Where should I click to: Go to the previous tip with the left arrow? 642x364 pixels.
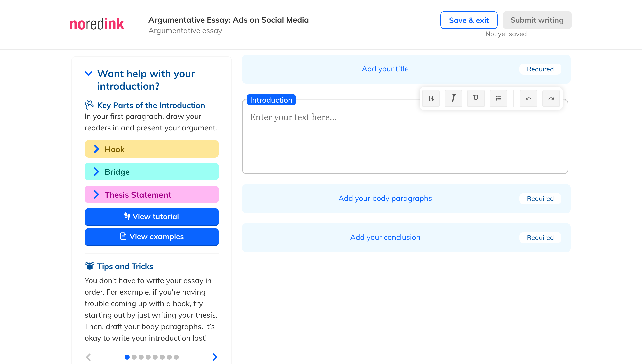[88, 357]
